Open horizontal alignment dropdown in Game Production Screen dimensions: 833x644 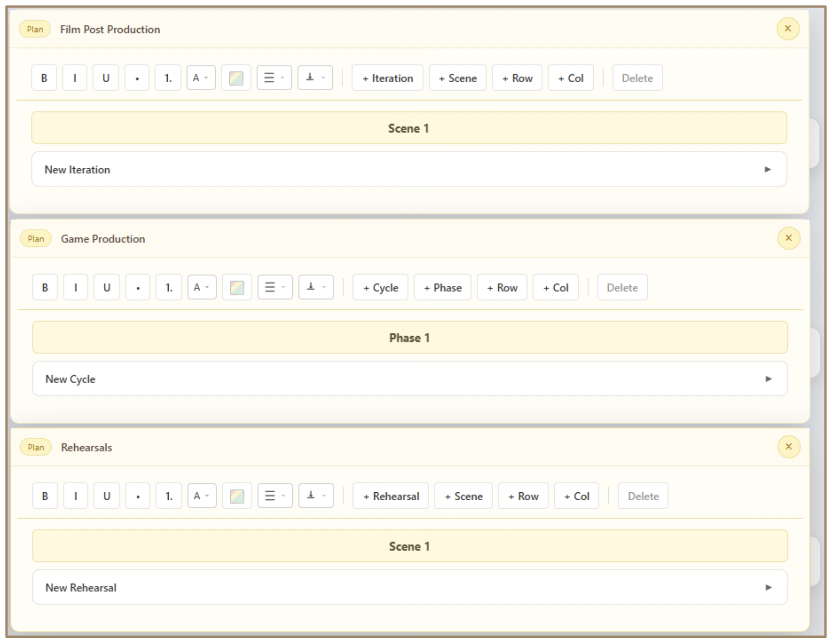tap(275, 287)
